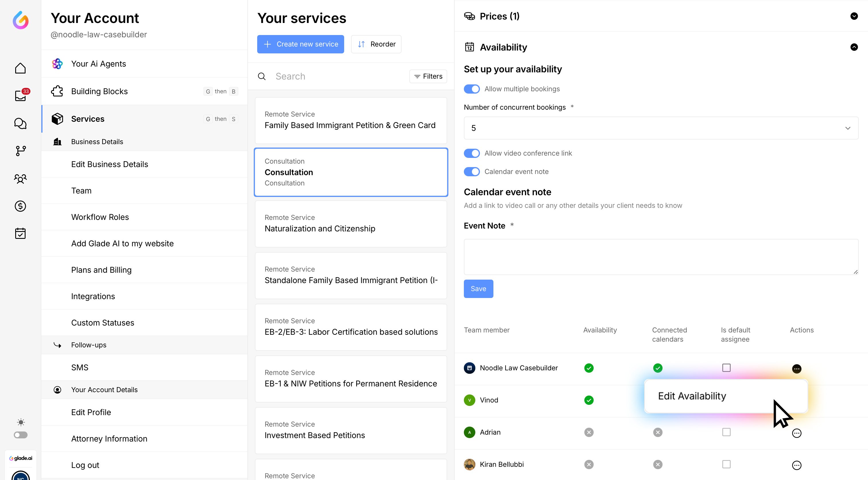Screen dimensions: 868x480
Task: Save the calendar event note
Action: [x=478, y=289]
